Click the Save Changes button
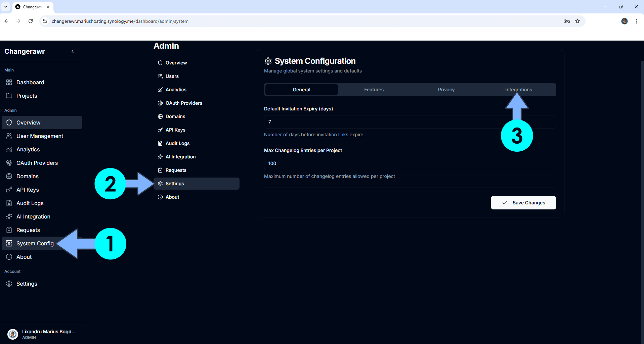This screenshot has height=344, width=644. [x=523, y=203]
